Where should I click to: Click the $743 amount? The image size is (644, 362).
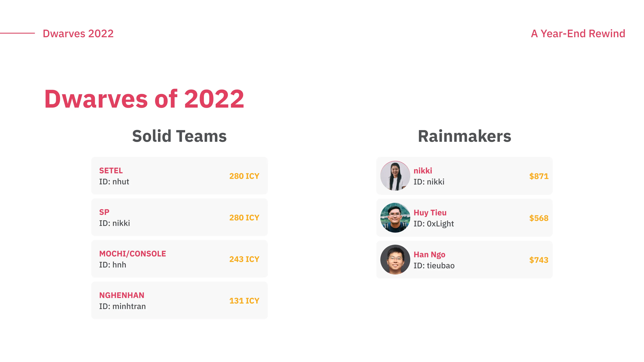539,260
